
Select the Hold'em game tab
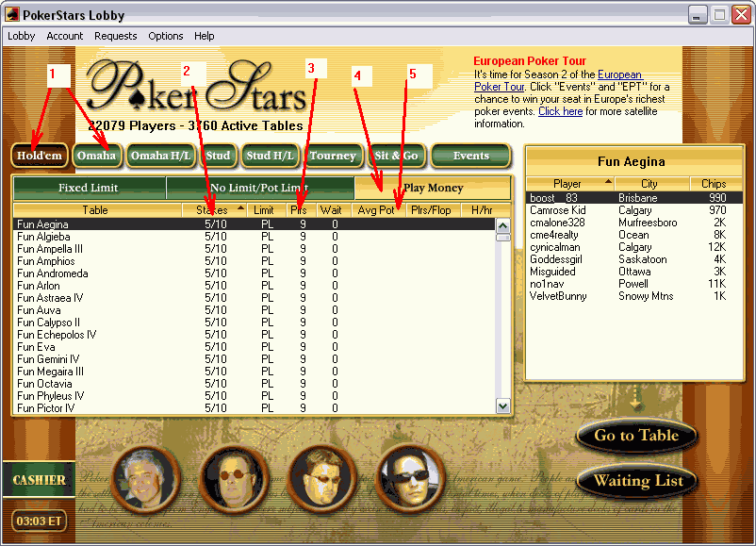point(40,156)
